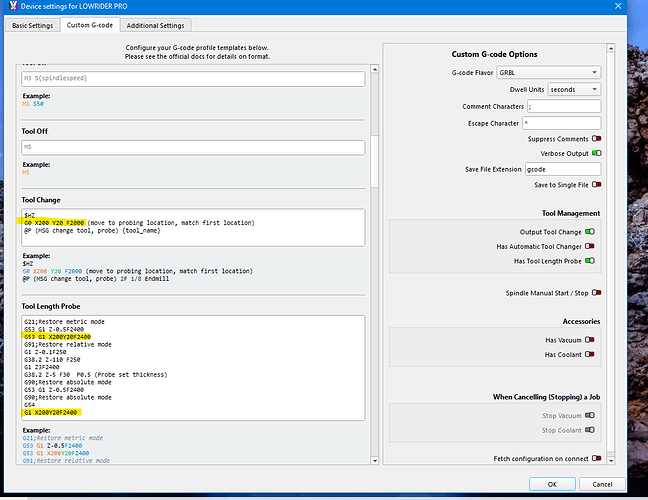The width and height of the screenshot is (648, 500).
Task: Click the 'Tool Management' heading
Action: pos(571,213)
